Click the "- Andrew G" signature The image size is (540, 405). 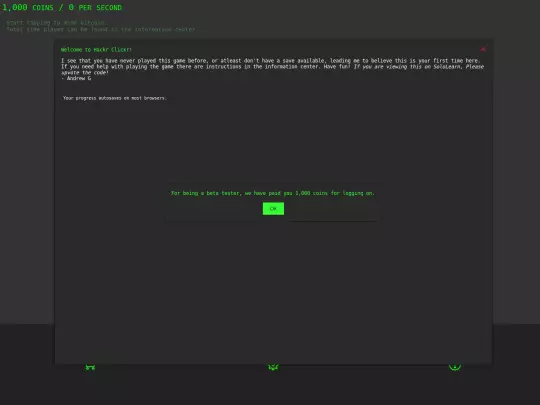pos(76,79)
